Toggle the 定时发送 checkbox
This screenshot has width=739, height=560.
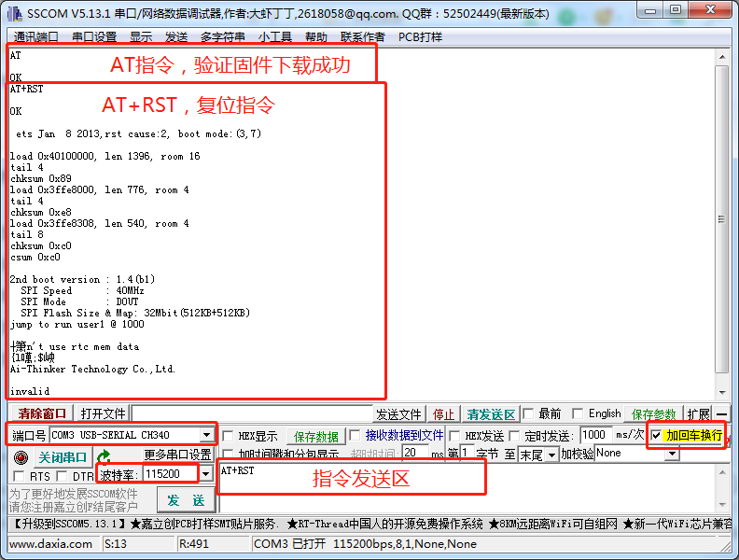click(514, 436)
